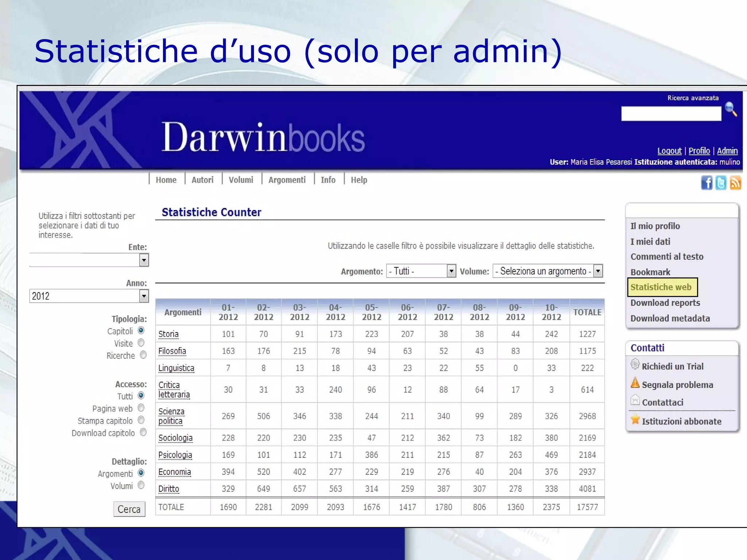
Task: Open the Autori menu
Action: point(202,180)
